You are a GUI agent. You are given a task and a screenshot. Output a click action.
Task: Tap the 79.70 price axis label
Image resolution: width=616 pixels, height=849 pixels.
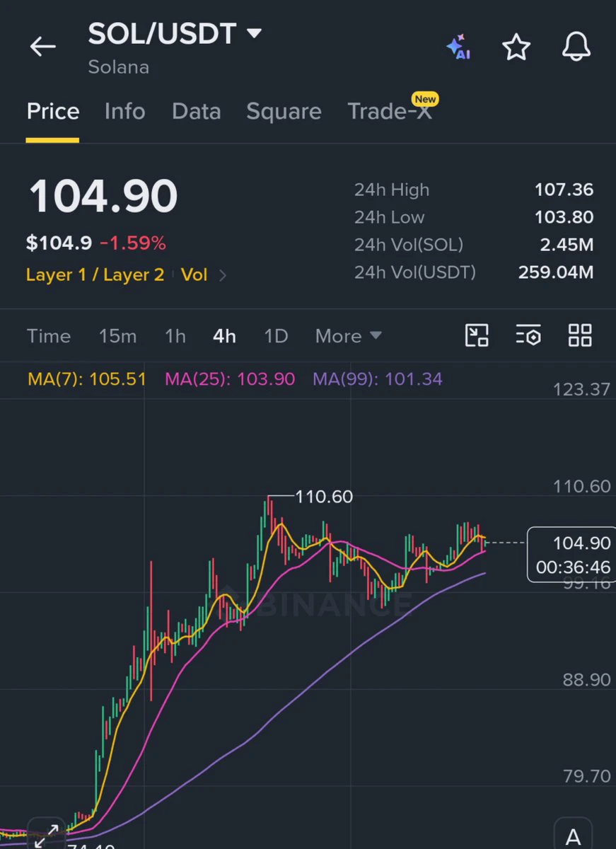point(586,777)
